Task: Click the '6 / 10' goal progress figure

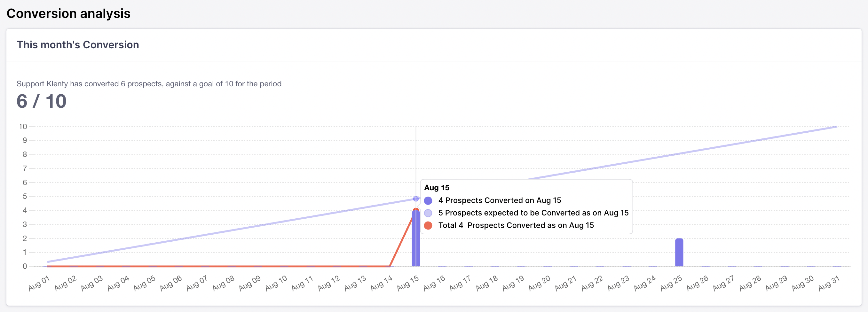Action: click(x=42, y=101)
